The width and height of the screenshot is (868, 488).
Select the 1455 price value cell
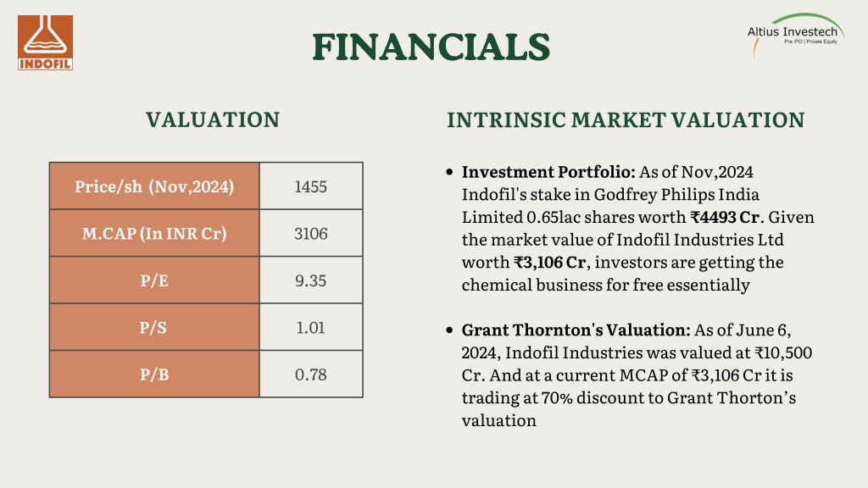(x=311, y=186)
